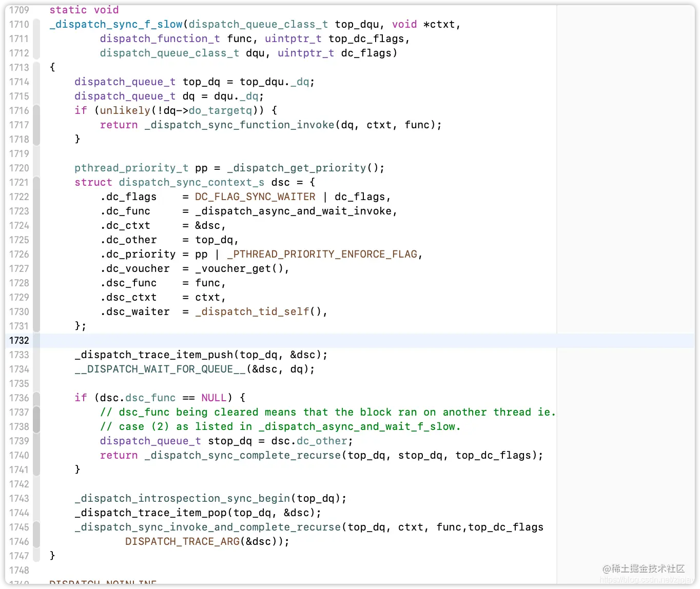This screenshot has width=700, height=589.
Task: Click dispatch_function_t type name
Action: click(x=160, y=38)
